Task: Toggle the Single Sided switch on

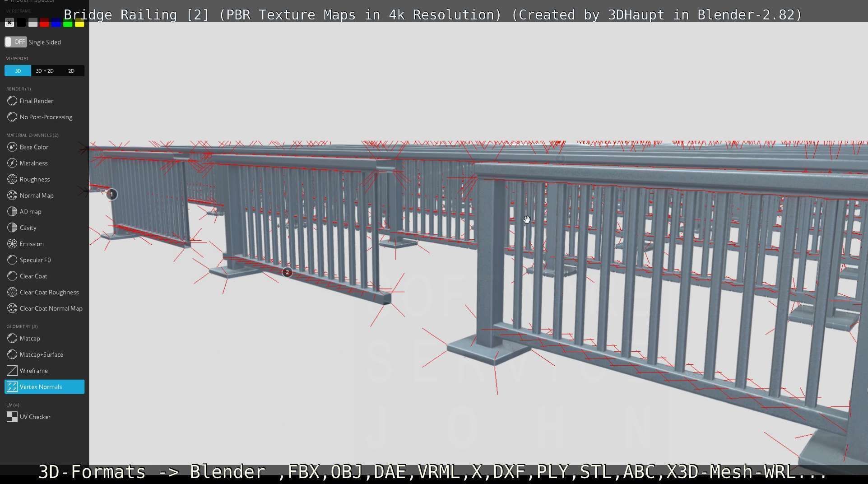Action: point(16,42)
